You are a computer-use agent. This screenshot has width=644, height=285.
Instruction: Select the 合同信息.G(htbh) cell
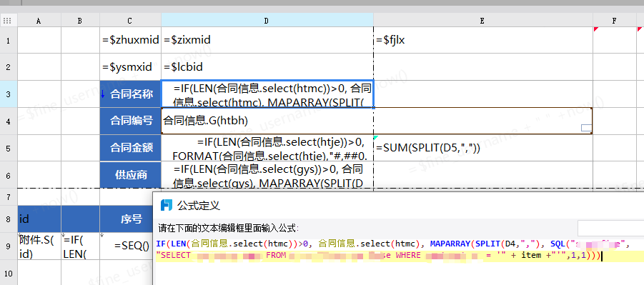(x=267, y=121)
